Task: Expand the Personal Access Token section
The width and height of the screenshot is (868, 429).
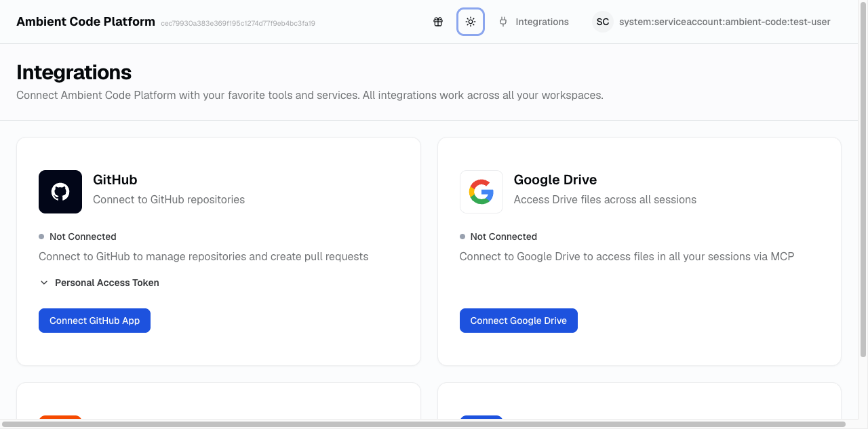Action: [x=99, y=283]
